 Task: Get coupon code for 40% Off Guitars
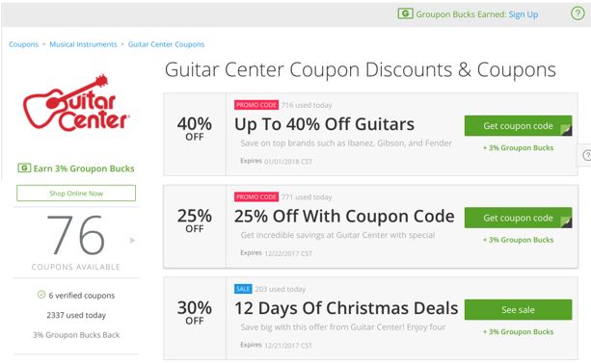[518, 126]
